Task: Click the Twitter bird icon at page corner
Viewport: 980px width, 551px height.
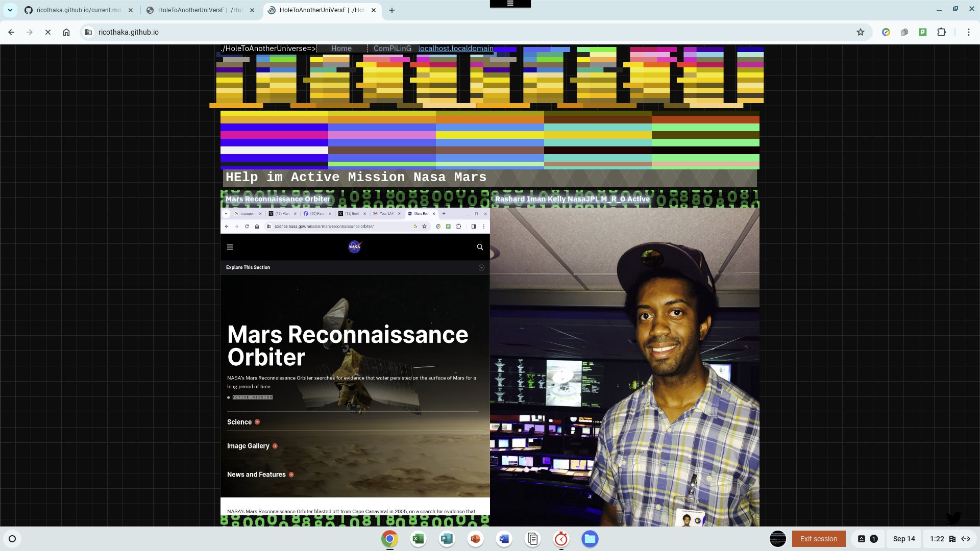Action: click(953, 518)
